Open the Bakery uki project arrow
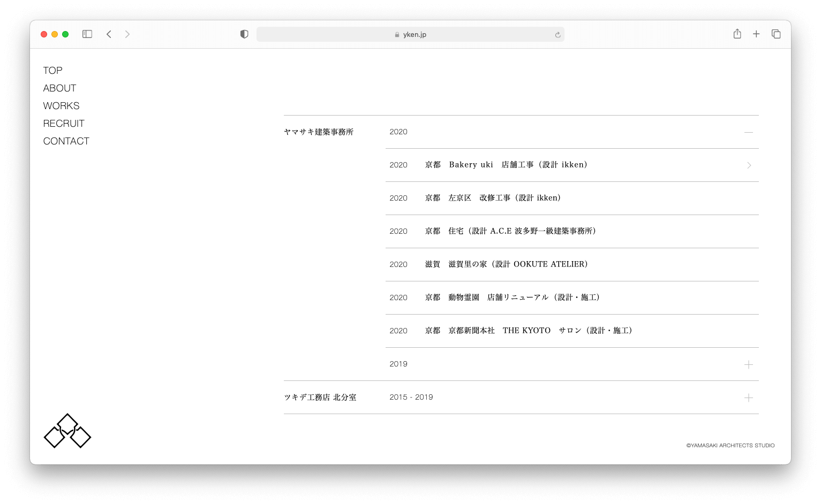Viewport: 821px width, 504px height. 749,165
